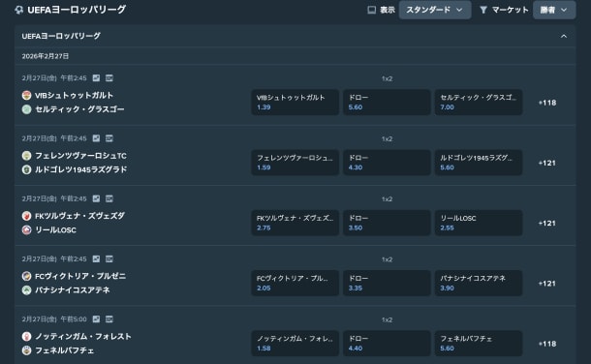Open stats icon for FCヴィクトリア・プルゼニ match
591x364 pixels.
click(x=97, y=258)
